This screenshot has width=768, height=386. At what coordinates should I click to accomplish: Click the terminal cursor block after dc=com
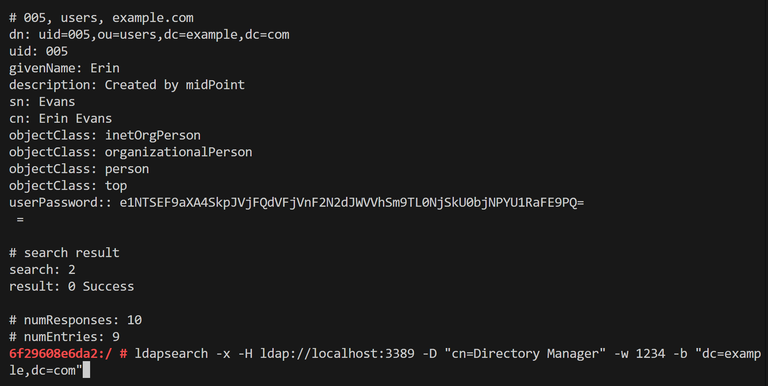coord(86,370)
